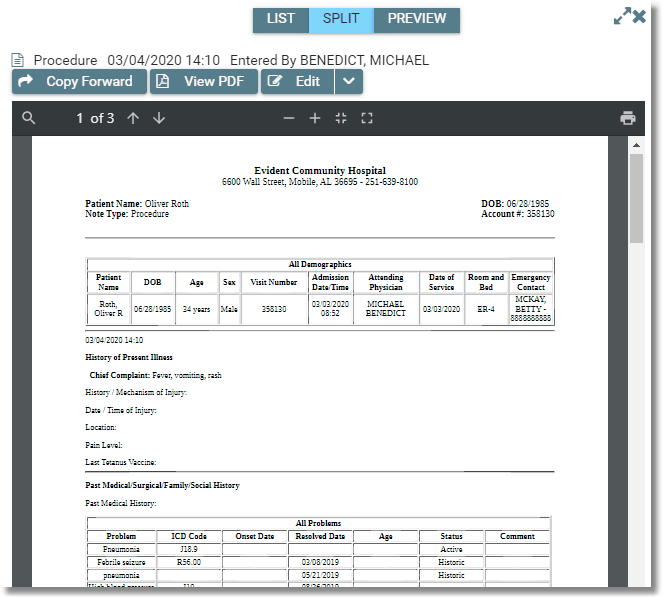Click the 'ICD Code' column header
Image resolution: width=663 pixels, height=599 pixels.
point(189,536)
